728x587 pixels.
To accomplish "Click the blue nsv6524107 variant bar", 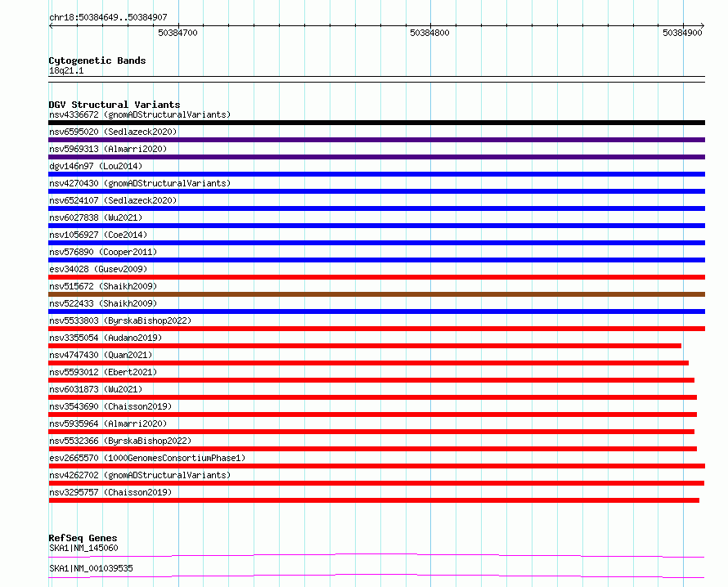I will tap(376, 208).
